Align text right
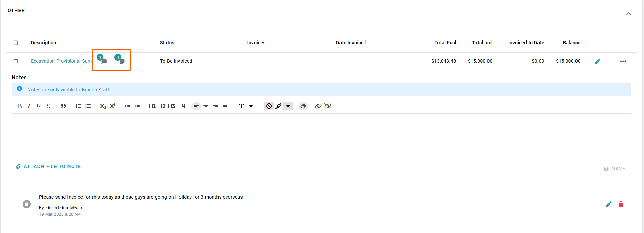 (215, 106)
